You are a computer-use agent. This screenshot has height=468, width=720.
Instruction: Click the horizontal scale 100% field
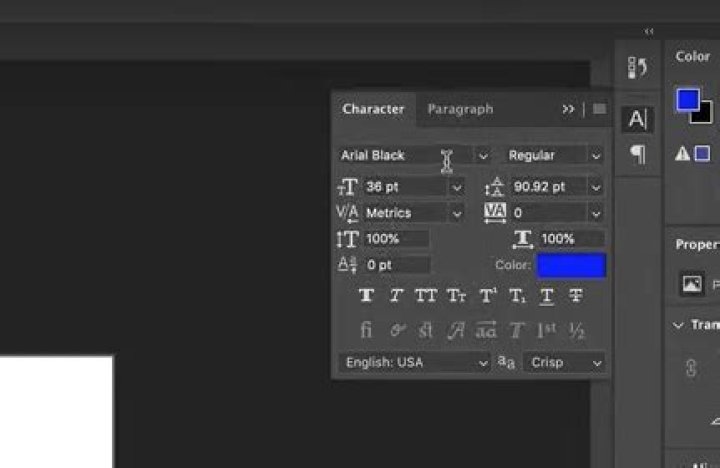coord(572,239)
